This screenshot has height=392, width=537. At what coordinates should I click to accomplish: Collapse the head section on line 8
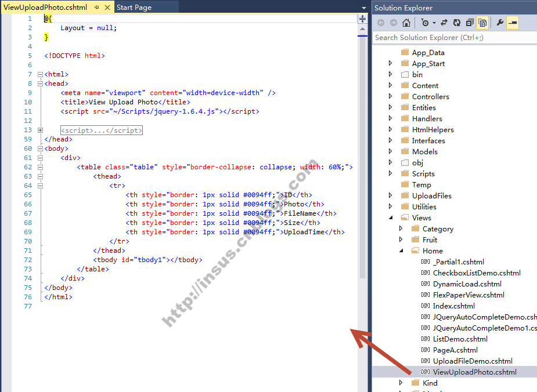(40, 84)
